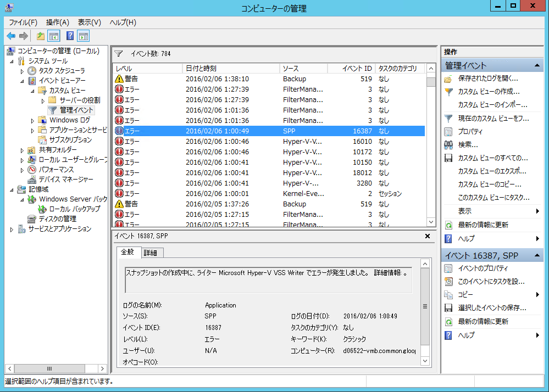Toggle the console tree pane toolbar icon
The height and width of the screenshot is (392, 549).
pyautogui.click(x=53, y=36)
